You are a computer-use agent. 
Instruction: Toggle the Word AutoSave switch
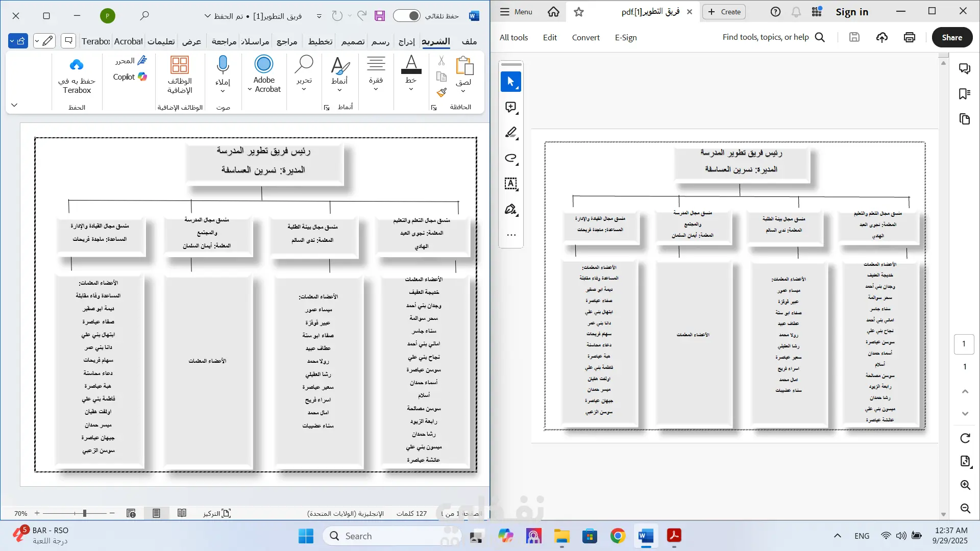point(407,16)
